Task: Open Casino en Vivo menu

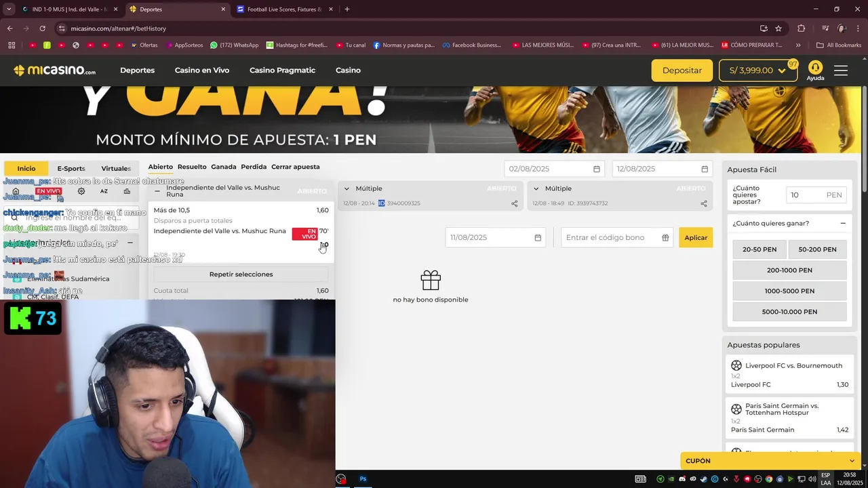Action: pos(202,70)
